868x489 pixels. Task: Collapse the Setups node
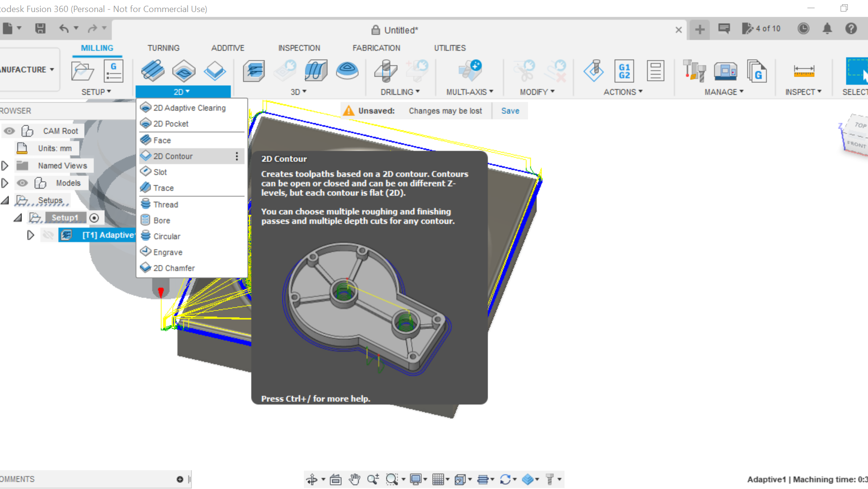(5, 200)
